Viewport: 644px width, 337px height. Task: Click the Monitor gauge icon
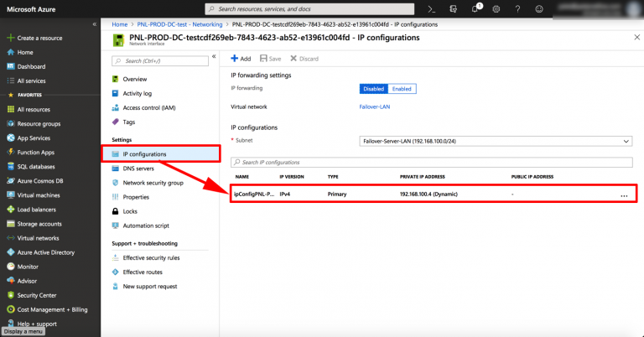(x=11, y=267)
